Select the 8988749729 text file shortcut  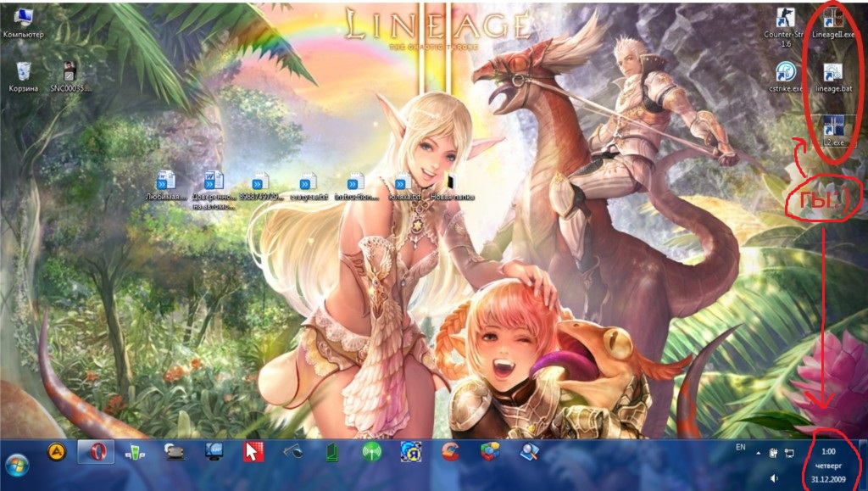260,186
